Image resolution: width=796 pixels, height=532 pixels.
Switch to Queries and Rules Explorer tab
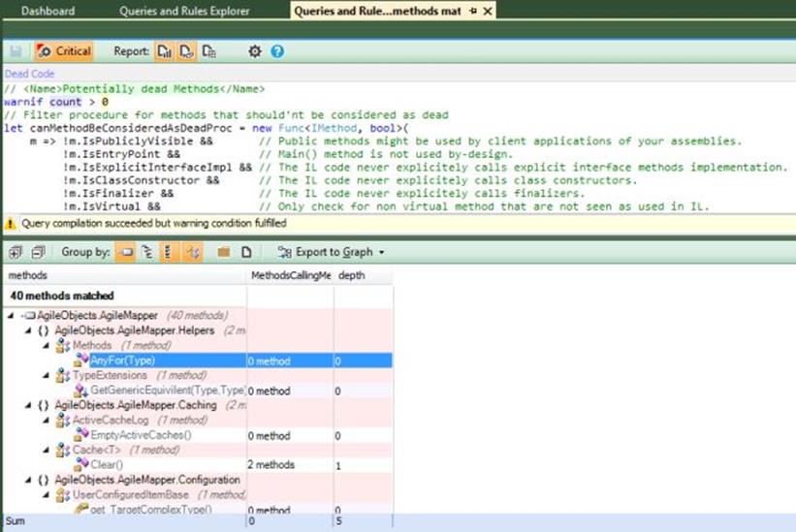184,11
